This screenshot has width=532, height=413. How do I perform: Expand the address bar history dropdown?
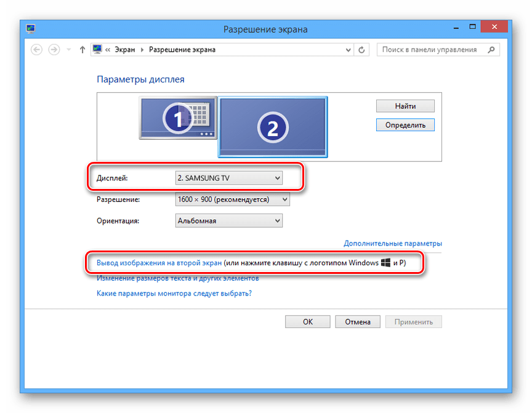point(348,50)
